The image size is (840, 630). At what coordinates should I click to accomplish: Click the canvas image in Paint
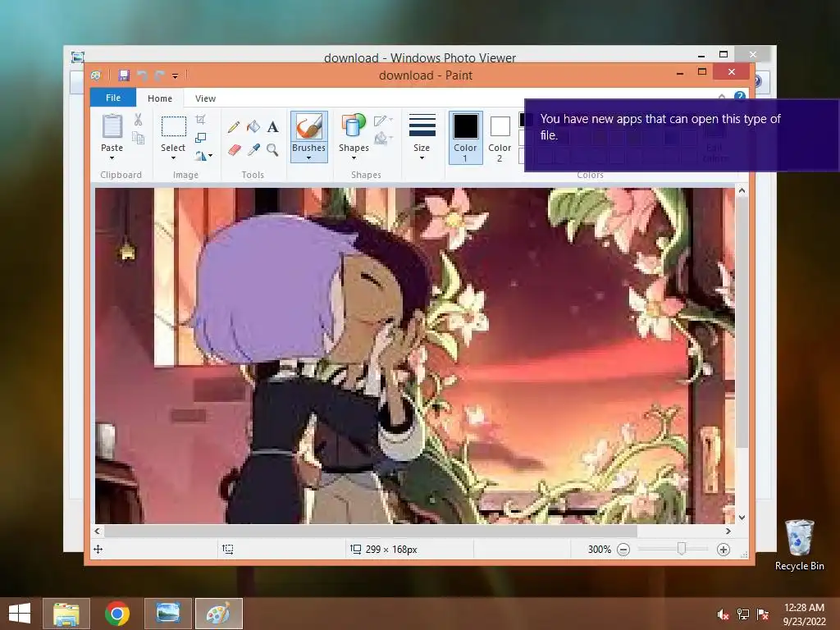tap(414, 355)
